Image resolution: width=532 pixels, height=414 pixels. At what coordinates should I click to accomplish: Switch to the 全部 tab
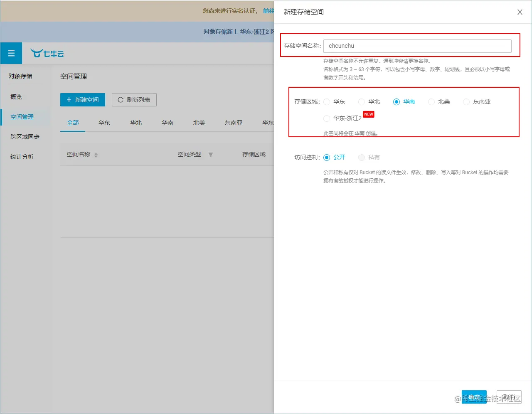click(73, 123)
